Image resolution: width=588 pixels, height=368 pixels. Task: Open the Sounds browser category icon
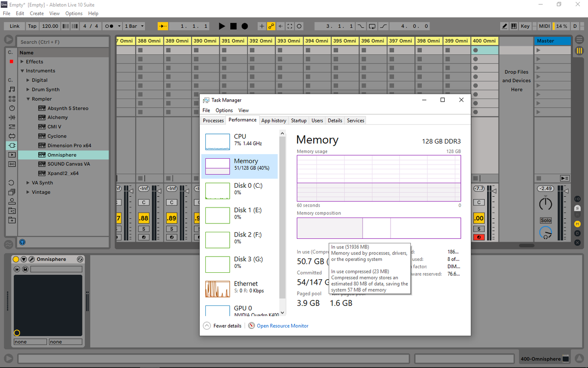coord(12,89)
